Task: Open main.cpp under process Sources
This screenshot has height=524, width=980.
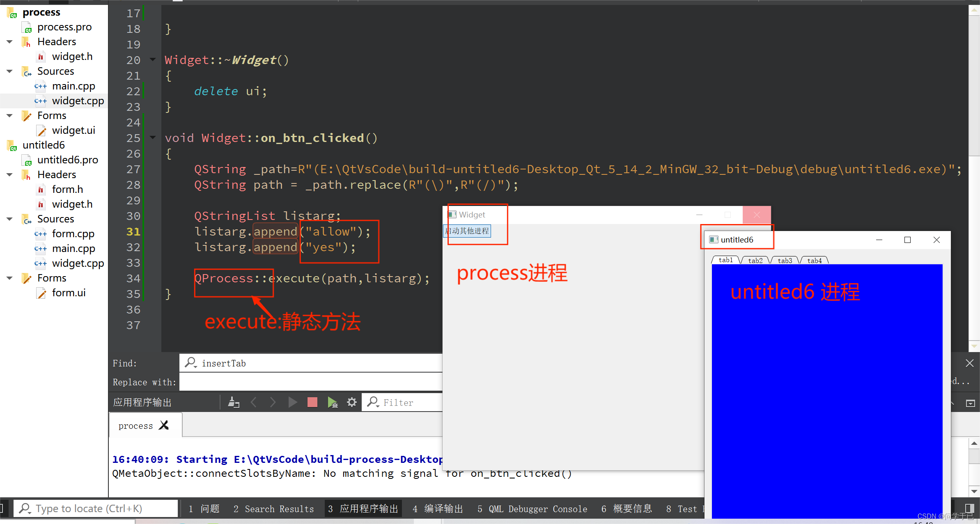Action: point(73,86)
